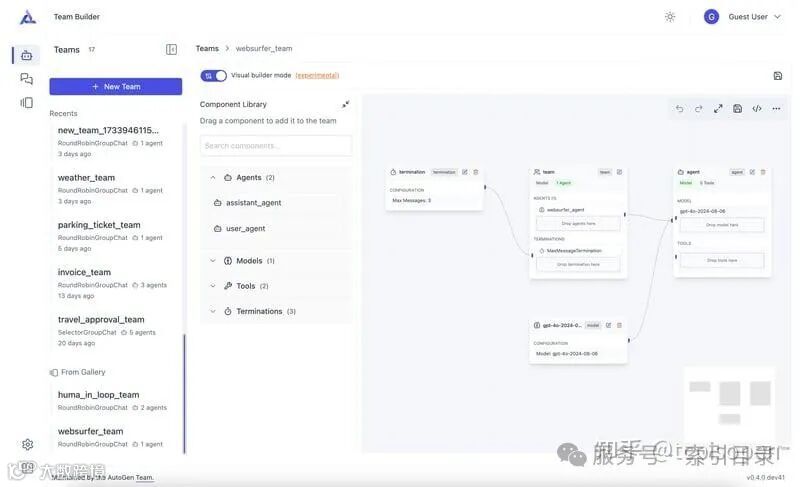The image size is (800, 487).
Task: Click MaxMessageTermination in team node
Action: [574, 251]
